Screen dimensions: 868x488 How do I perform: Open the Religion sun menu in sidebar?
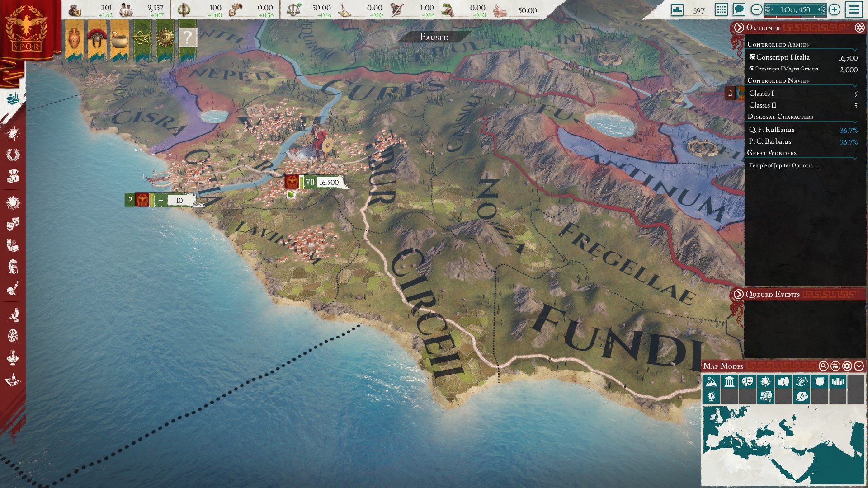13,202
